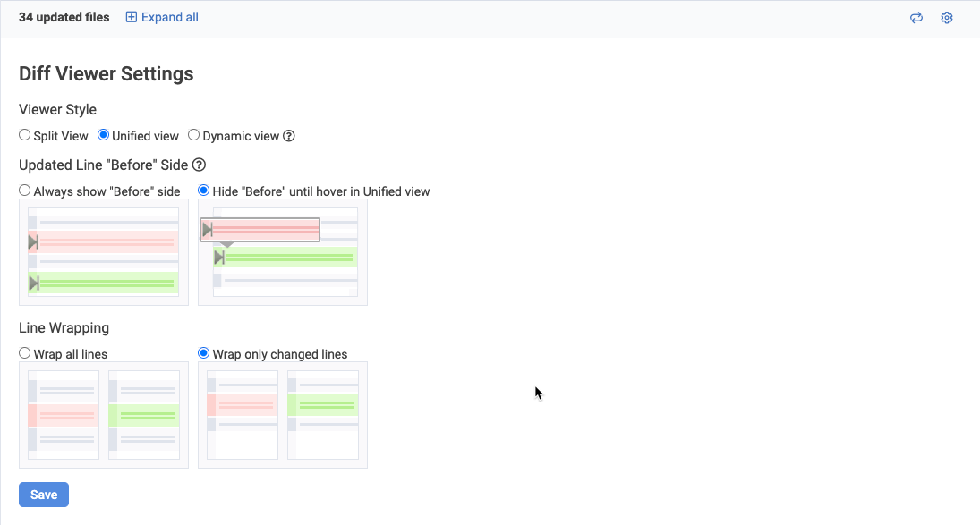Select Always show "Before" side option
This screenshot has height=525, width=980.
click(x=25, y=191)
